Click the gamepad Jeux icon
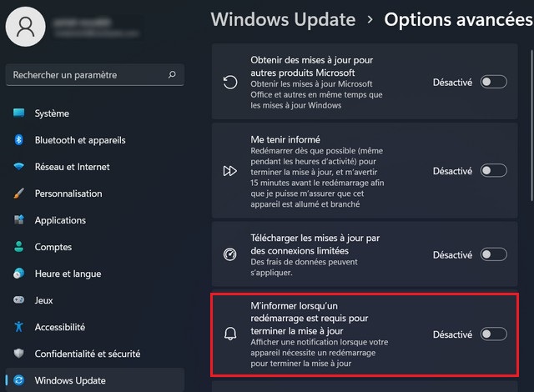Screen dimensions: 534x392 tap(18, 300)
